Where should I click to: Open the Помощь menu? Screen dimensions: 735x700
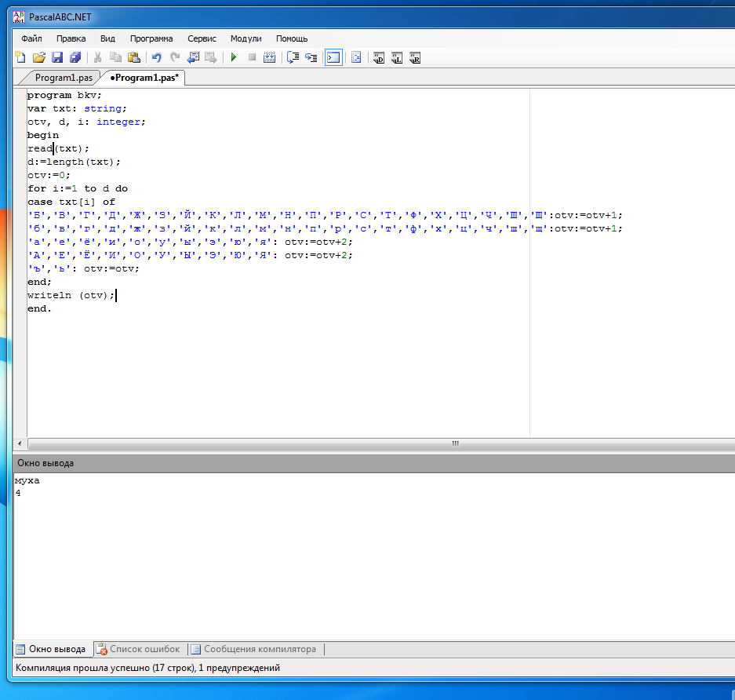coord(292,38)
